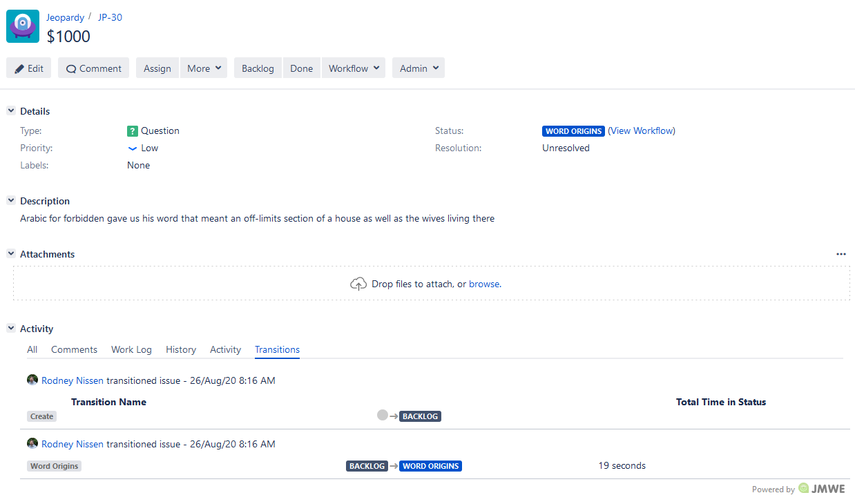Open the More dropdown menu
This screenshot has height=504, width=855.
point(203,68)
